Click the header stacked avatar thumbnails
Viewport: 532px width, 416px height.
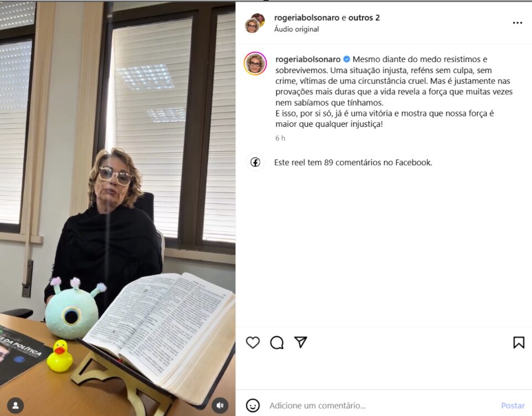[255, 23]
